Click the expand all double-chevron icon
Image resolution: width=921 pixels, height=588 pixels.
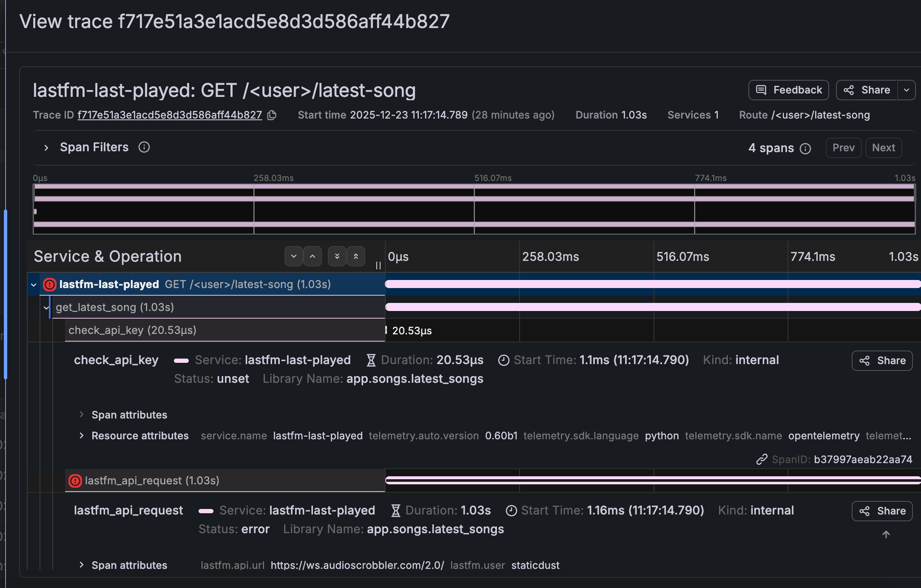(337, 256)
